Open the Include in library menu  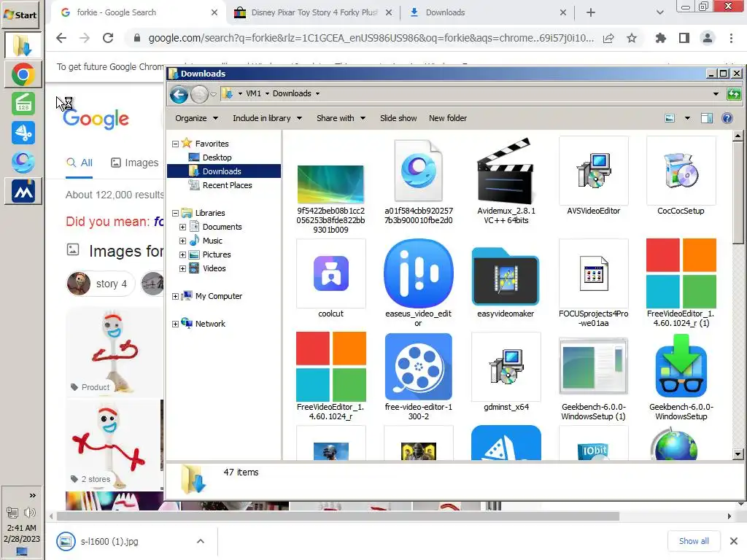coord(267,118)
